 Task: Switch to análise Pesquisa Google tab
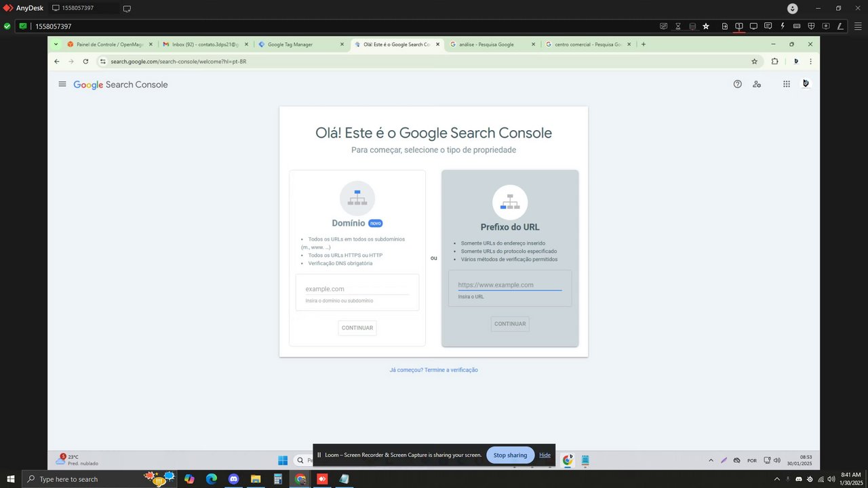493,44
